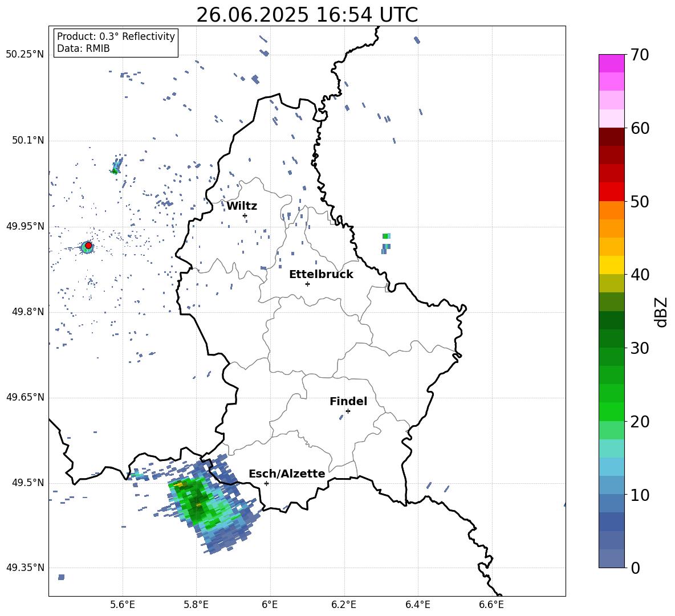
Task: Click the 49.35°N latitude tick label
Action: click(x=25, y=568)
